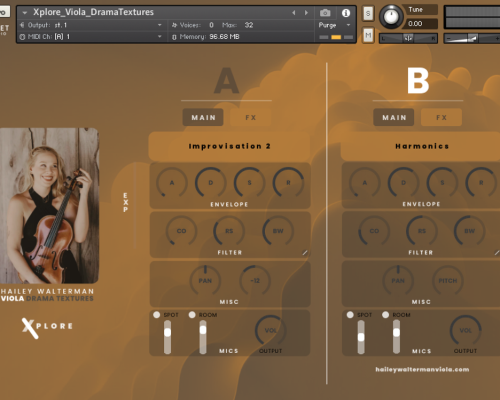Click the BW bandwidth knob in layer B

(469, 231)
